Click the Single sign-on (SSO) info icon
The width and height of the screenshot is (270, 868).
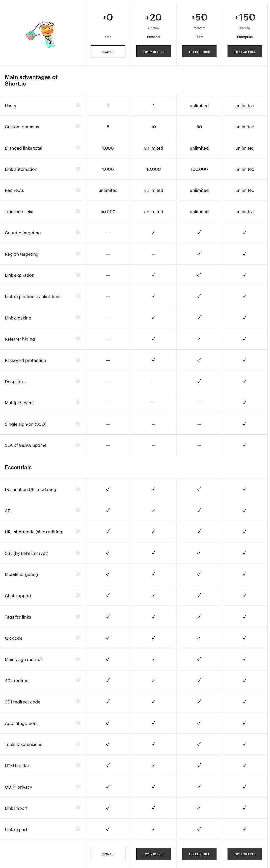pos(78,424)
